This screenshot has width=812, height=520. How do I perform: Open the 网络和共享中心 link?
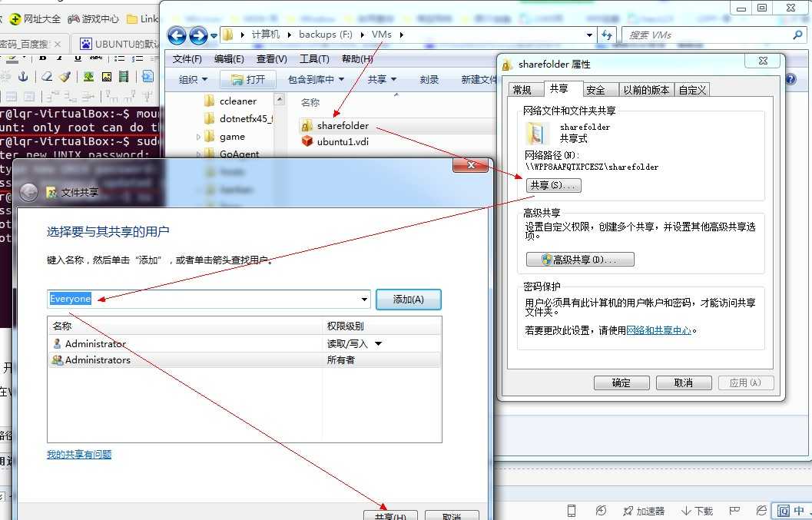pyautogui.click(x=658, y=330)
